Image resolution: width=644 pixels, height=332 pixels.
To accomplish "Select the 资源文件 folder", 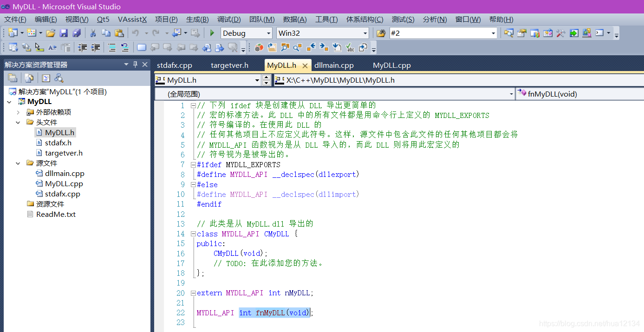I will 50,204.
